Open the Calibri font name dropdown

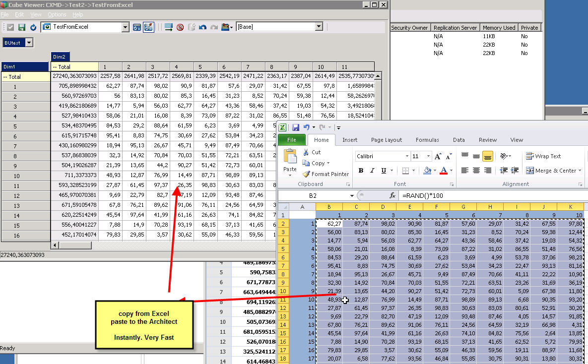pyautogui.click(x=407, y=156)
